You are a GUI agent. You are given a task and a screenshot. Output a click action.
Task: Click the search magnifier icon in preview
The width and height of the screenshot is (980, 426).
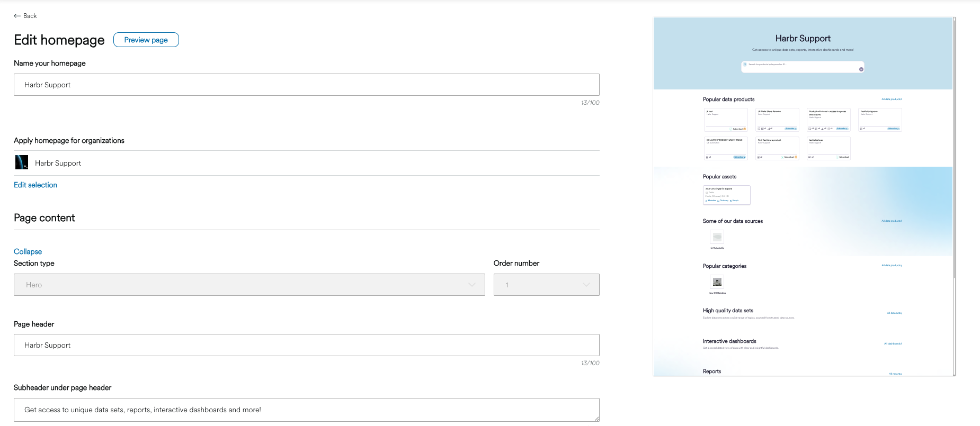click(745, 64)
